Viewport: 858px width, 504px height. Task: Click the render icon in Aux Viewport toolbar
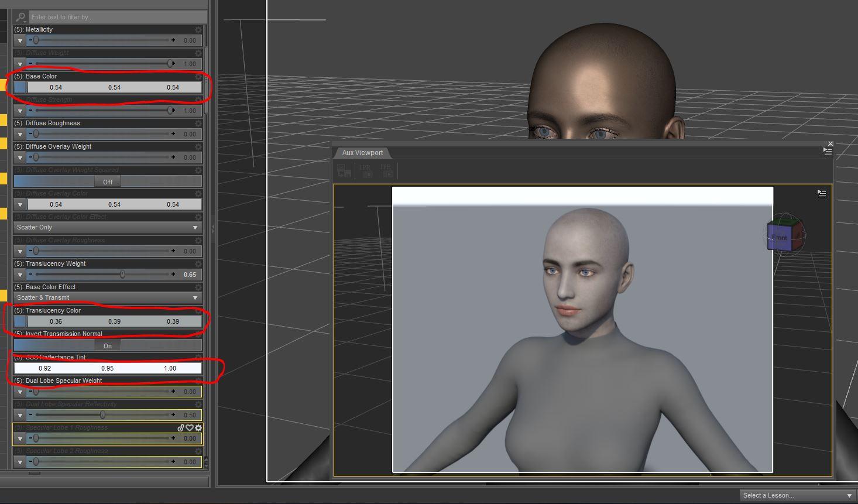[344, 170]
